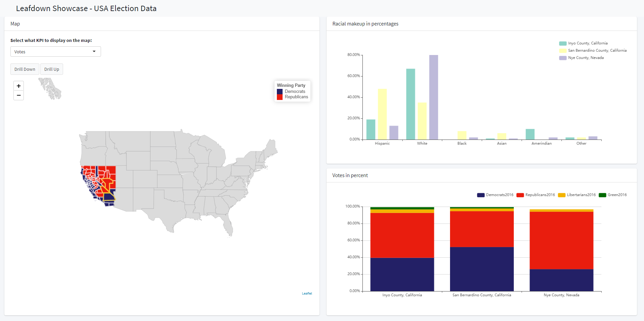This screenshot has height=321, width=644.
Task: Click the Democrats color swatch in map legend
Action: coord(280,92)
